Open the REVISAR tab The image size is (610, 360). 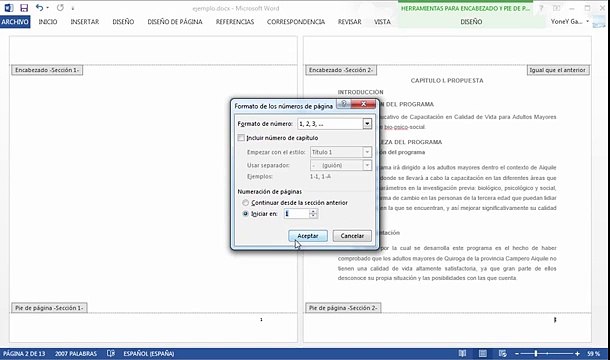pos(349,22)
